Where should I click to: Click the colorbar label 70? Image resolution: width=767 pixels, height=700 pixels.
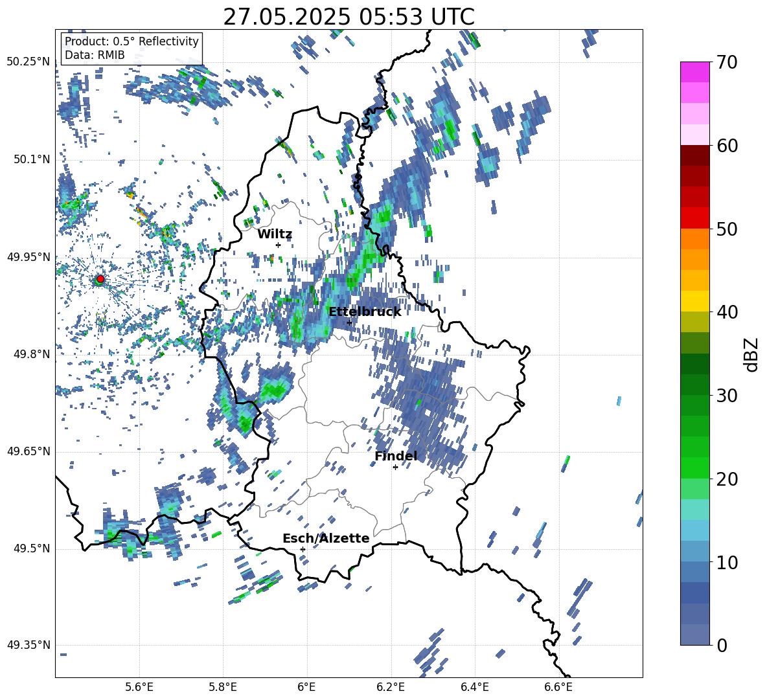pyautogui.click(x=727, y=63)
